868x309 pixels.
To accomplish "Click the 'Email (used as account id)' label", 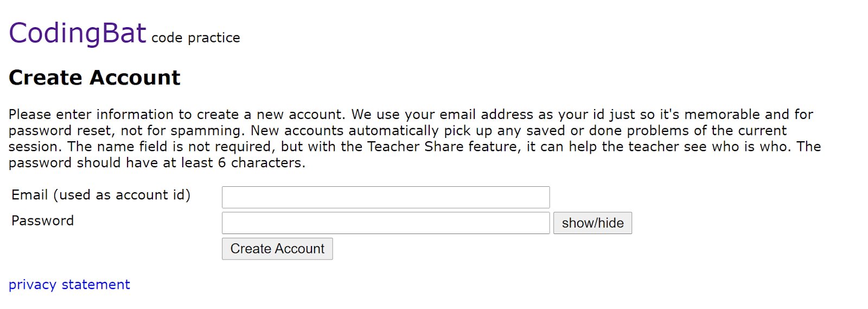I will (x=101, y=195).
